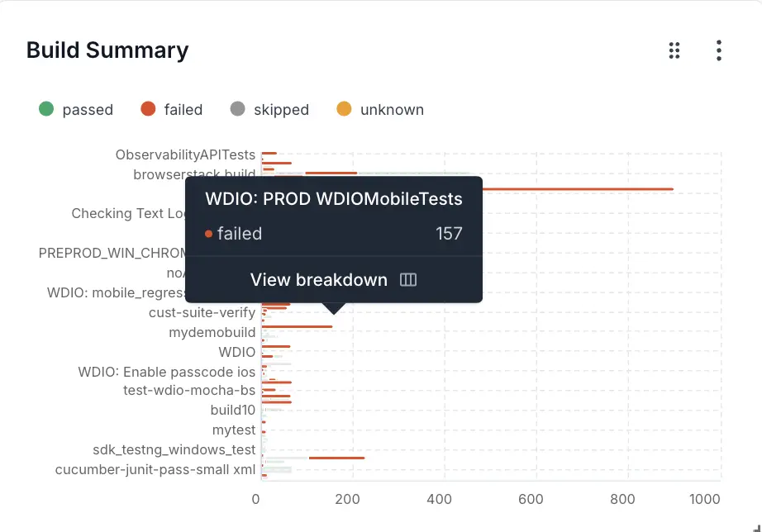The width and height of the screenshot is (762, 532).
Task: Click the sdk_testng_windows_test label
Action: 174,450
